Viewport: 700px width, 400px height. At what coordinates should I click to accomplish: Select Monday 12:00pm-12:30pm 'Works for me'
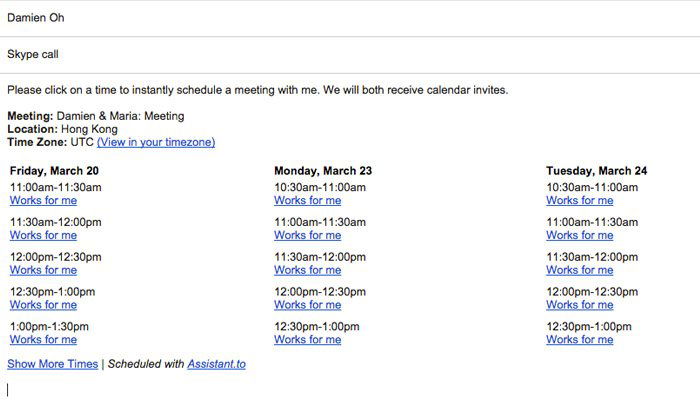(307, 305)
